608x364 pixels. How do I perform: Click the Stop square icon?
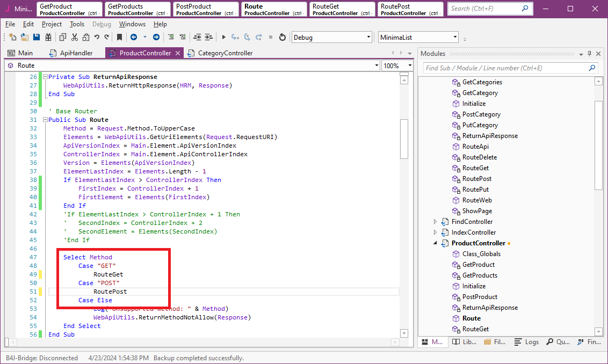coord(271,37)
